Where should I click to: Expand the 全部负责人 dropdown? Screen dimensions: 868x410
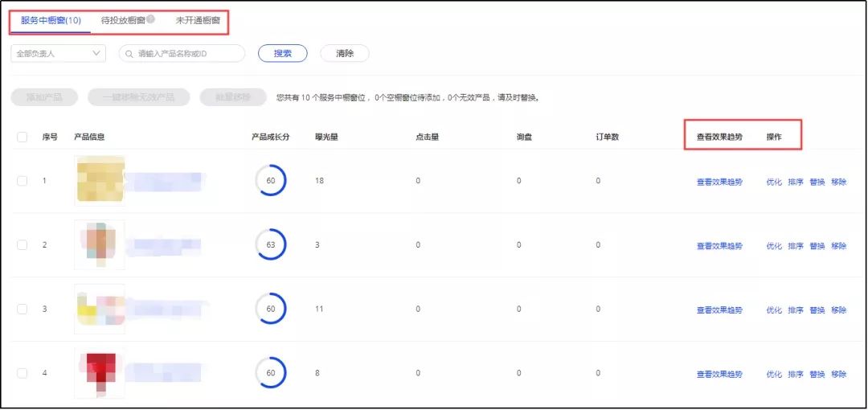point(58,54)
